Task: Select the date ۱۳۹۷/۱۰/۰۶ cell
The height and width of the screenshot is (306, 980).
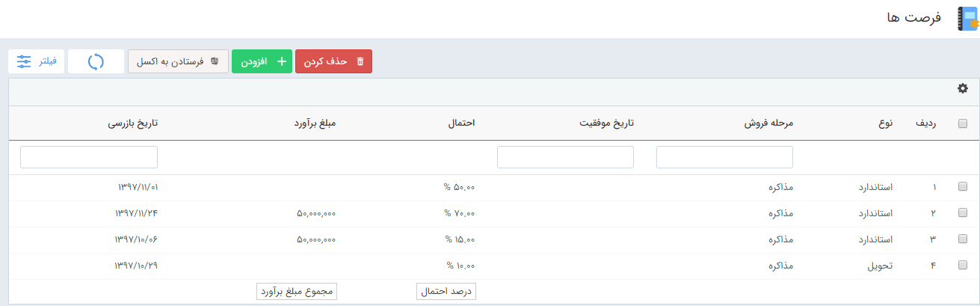Action: tap(136, 239)
